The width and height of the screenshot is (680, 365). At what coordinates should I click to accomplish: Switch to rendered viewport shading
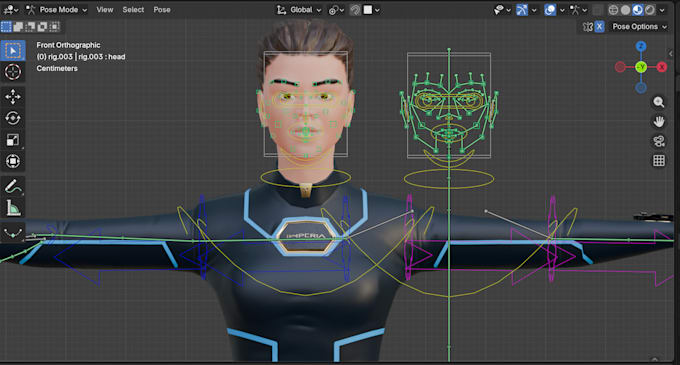pos(650,10)
